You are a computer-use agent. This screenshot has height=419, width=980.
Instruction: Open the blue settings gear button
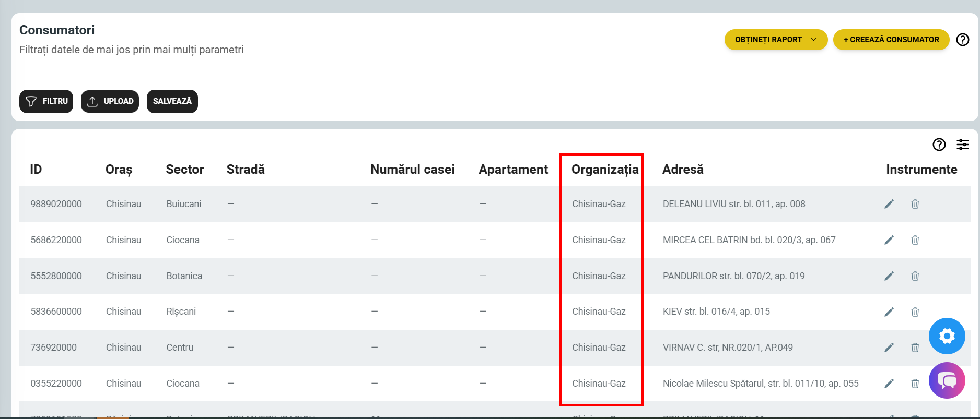947,336
